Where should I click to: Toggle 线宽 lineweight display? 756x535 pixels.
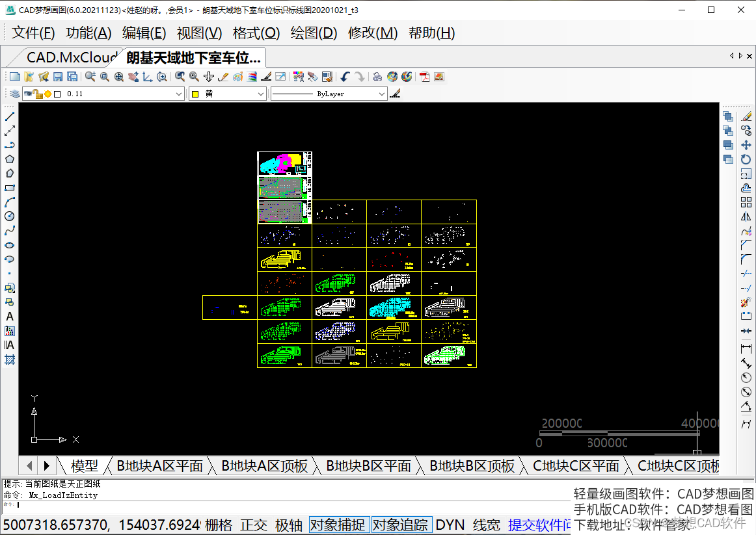click(x=486, y=525)
